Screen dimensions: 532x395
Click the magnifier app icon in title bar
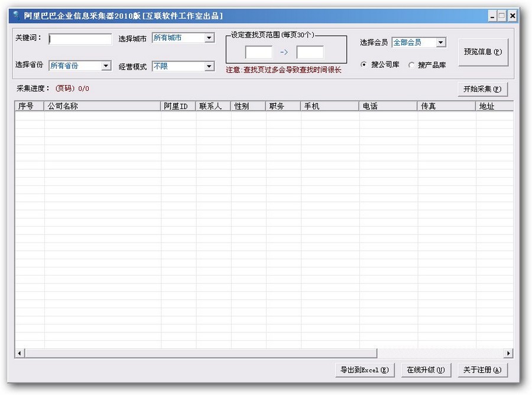[15, 15]
